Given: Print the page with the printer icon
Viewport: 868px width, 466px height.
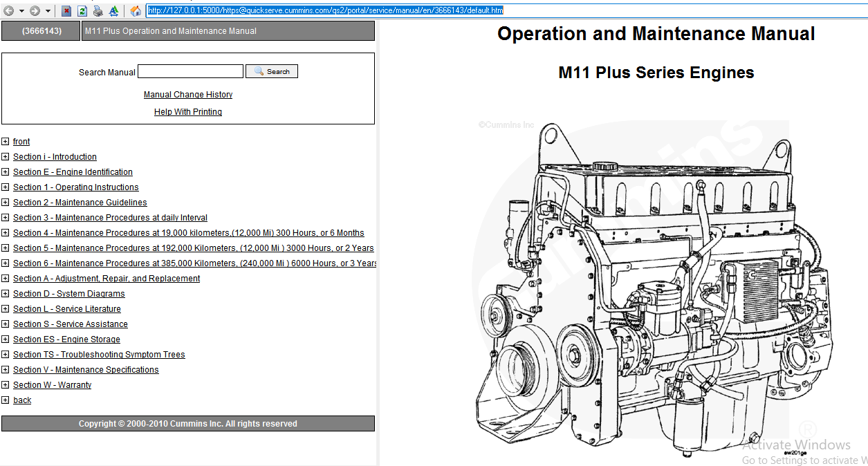Looking at the screenshot, I should pos(98,11).
